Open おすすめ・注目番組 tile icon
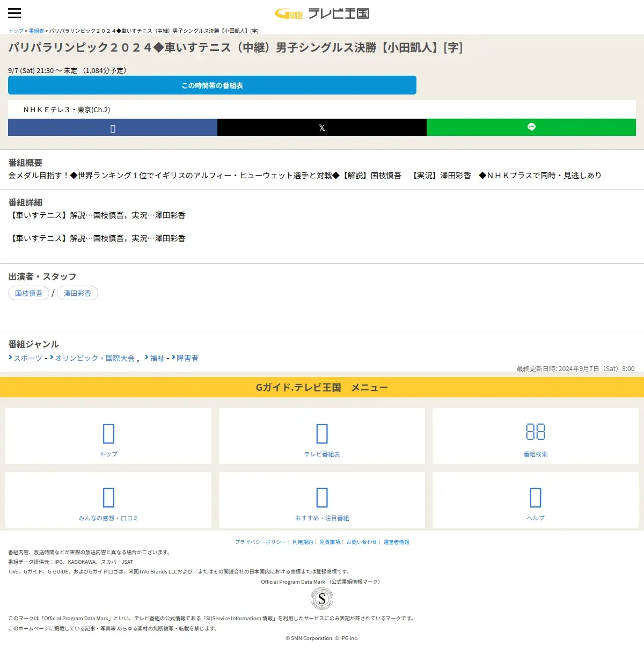 pyautogui.click(x=322, y=498)
